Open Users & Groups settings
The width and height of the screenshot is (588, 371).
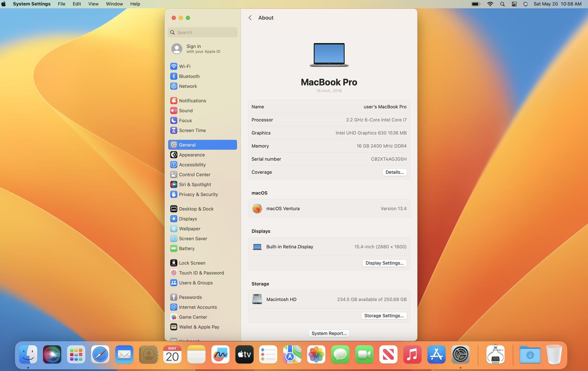[202, 283]
